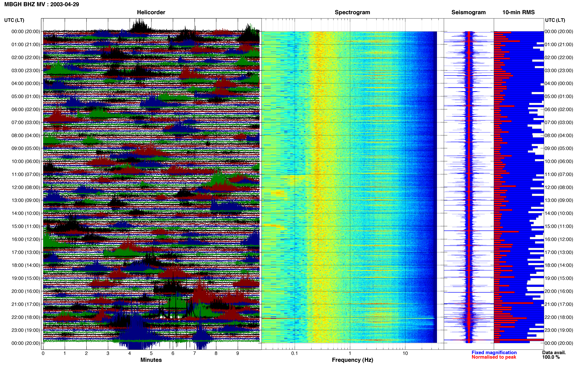
Task: Click 'UTC (LT)' label beside the Helicorder
Action: [14, 20]
